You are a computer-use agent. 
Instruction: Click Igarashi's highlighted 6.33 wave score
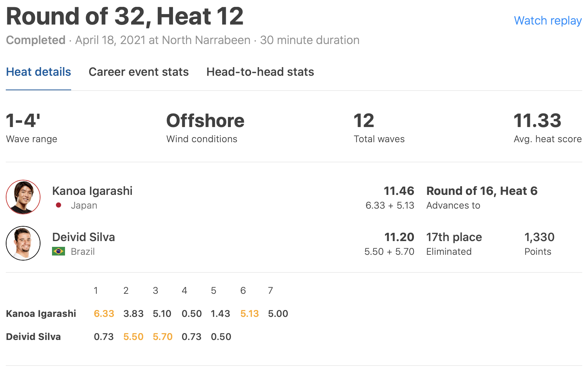pos(104,314)
